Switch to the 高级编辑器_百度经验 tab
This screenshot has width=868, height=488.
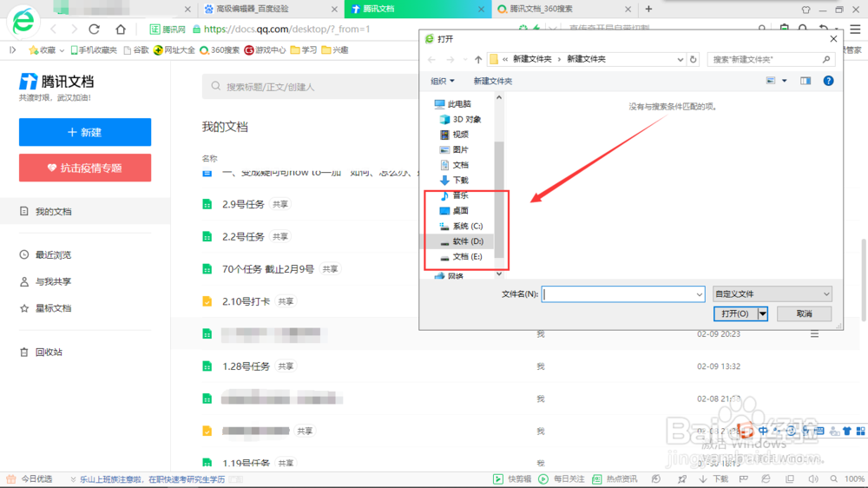pyautogui.click(x=270, y=9)
